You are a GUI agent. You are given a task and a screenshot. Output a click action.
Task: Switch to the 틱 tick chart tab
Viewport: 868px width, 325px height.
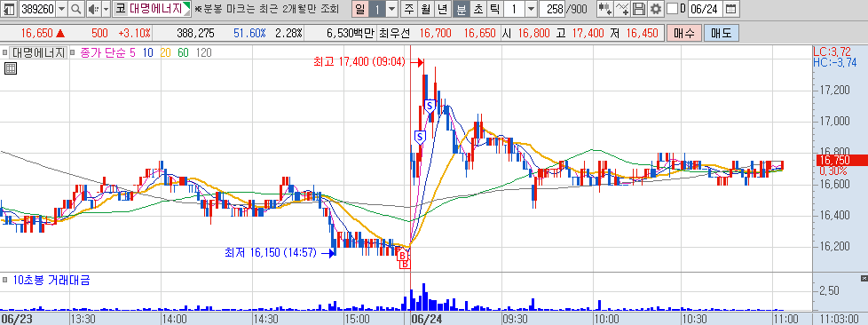click(x=495, y=8)
